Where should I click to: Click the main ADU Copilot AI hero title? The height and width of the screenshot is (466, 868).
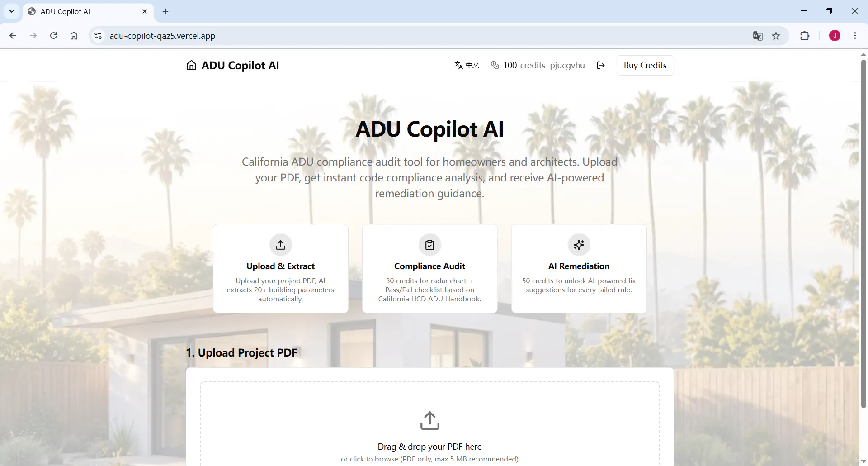(x=430, y=129)
